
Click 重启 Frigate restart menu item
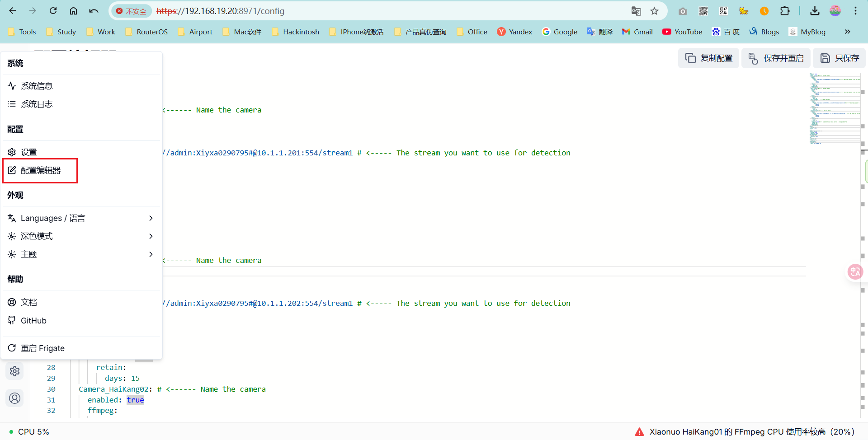click(81, 348)
